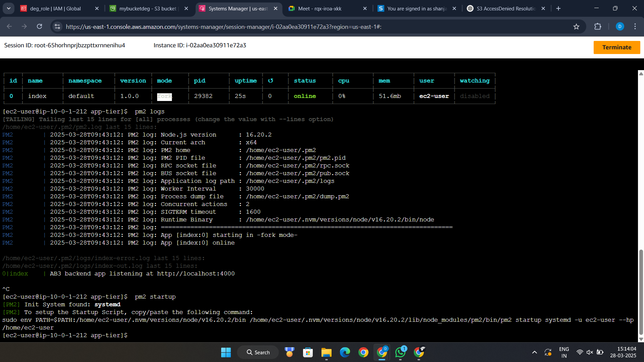
Task: Open the first Chrome taskbar icon
Action: (363, 353)
